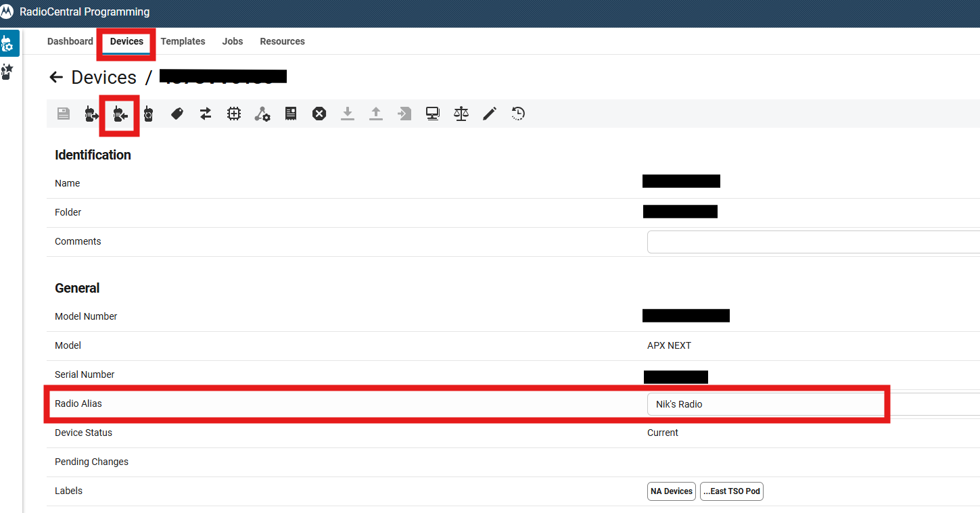The width and height of the screenshot is (980, 513).
Task: Click the nodes with gear icon
Action: tap(262, 114)
